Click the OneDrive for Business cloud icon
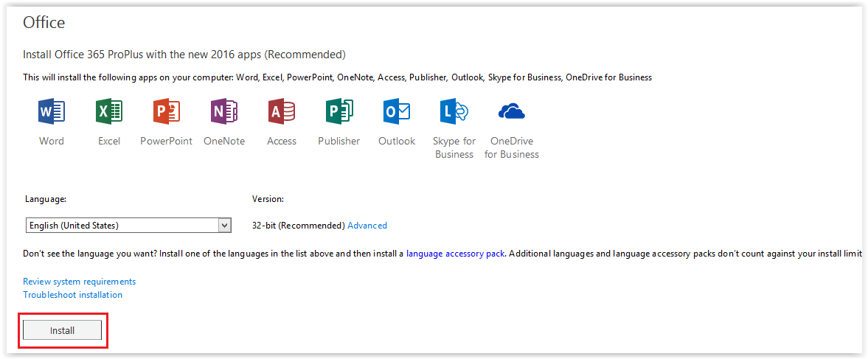Image resolution: width=868 pixels, height=359 pixels. pyautogui.click(x=512, y=113)
